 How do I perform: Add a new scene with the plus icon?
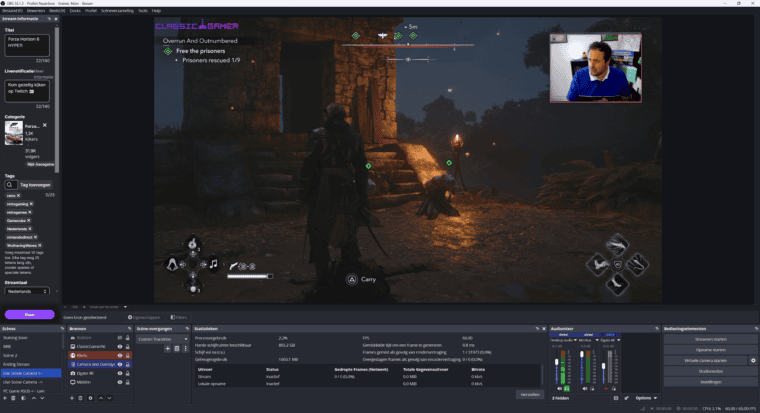5,398
